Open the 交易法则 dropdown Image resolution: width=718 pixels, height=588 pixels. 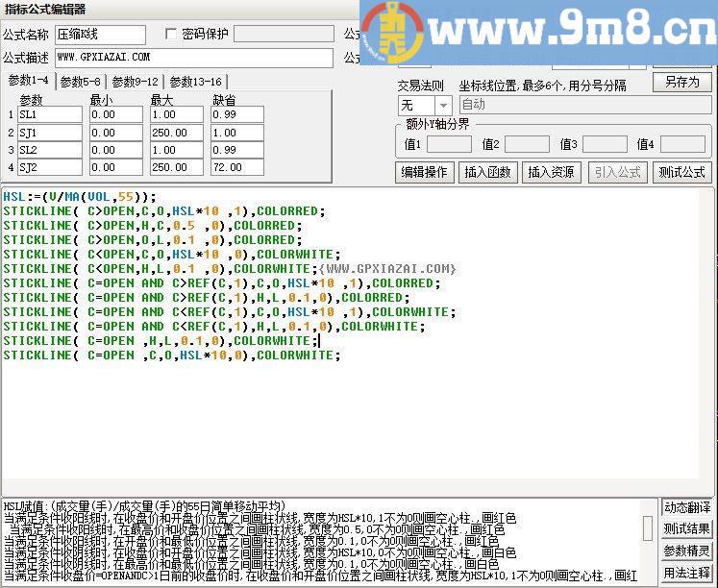[x=443, y=105]
